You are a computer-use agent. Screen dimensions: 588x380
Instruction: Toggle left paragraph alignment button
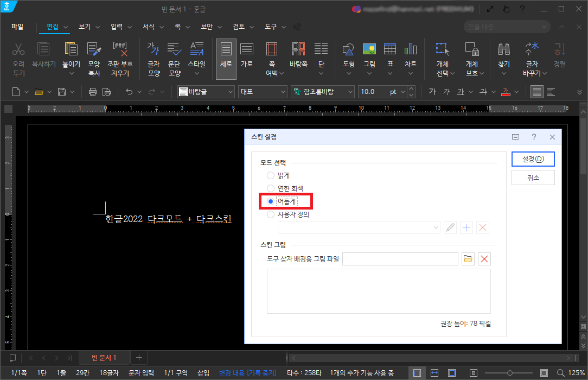tap(551, 92)
